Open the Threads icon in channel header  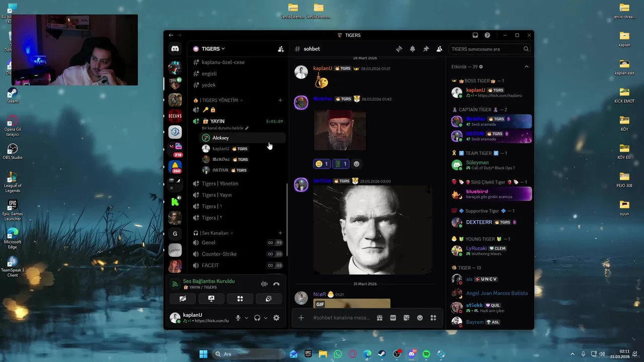point(399,49)
